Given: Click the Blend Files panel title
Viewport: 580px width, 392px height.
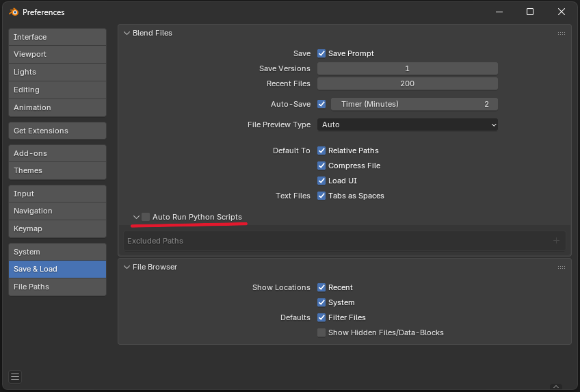Looking at the screenshot, I should pyautogui.click(x=153, y=34).
